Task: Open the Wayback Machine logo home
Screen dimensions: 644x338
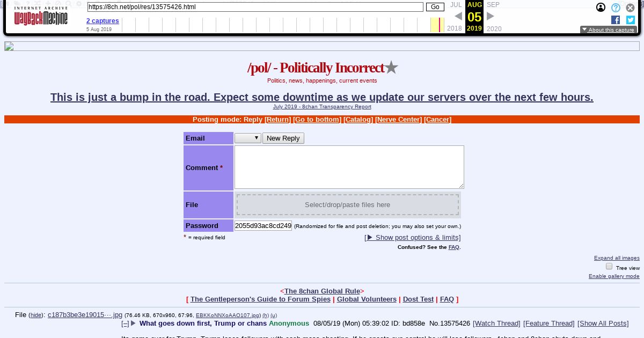Action: [41, 16]
